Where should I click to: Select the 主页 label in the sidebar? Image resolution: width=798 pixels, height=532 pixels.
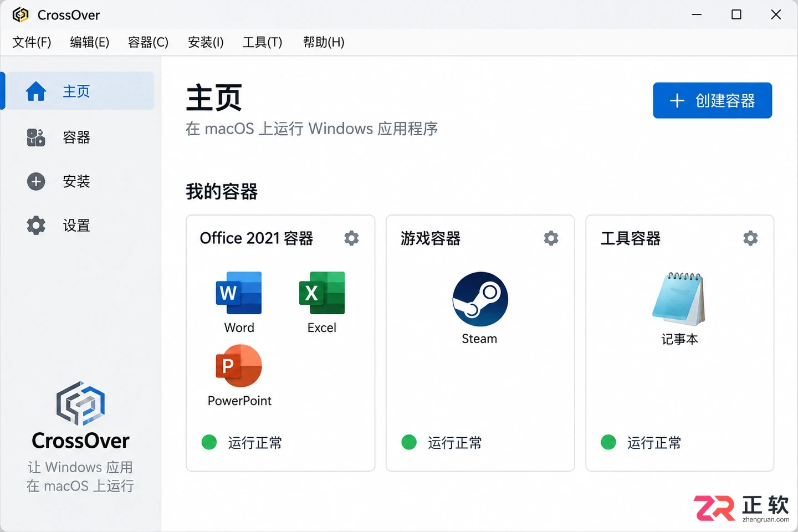coord(76,91)
